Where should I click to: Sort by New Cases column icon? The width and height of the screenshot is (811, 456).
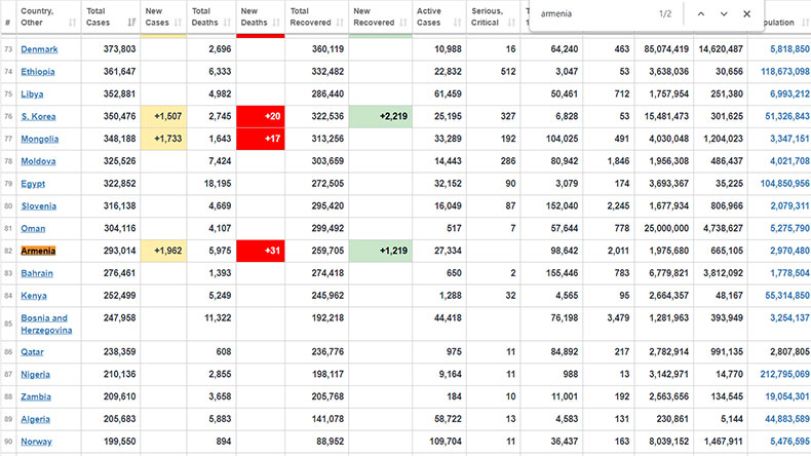pos(178,22)
